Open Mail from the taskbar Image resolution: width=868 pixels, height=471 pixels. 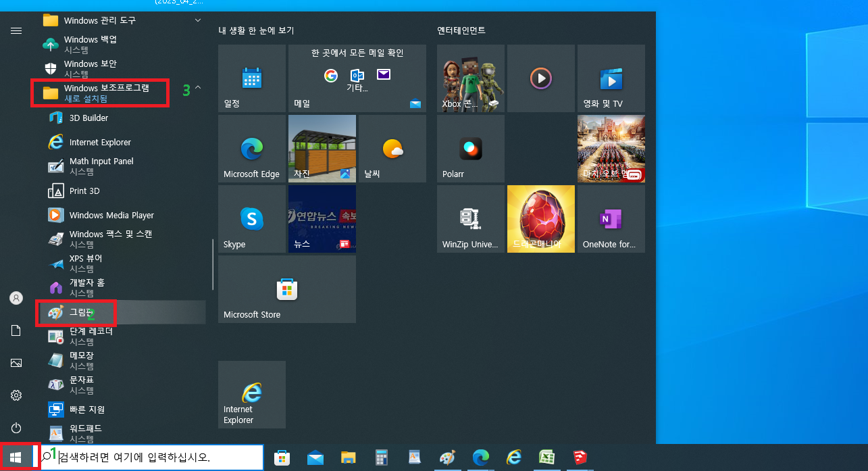click(x=315, y=457)
